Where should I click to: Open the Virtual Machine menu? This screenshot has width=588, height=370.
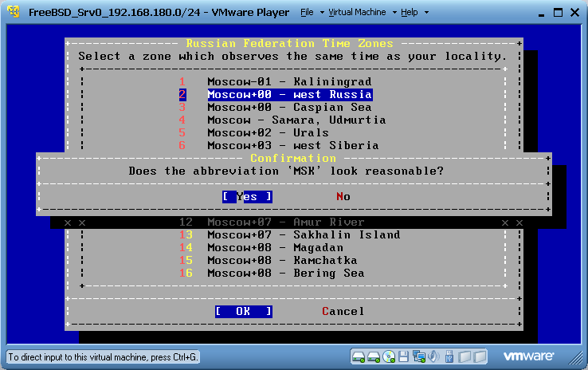357,13
